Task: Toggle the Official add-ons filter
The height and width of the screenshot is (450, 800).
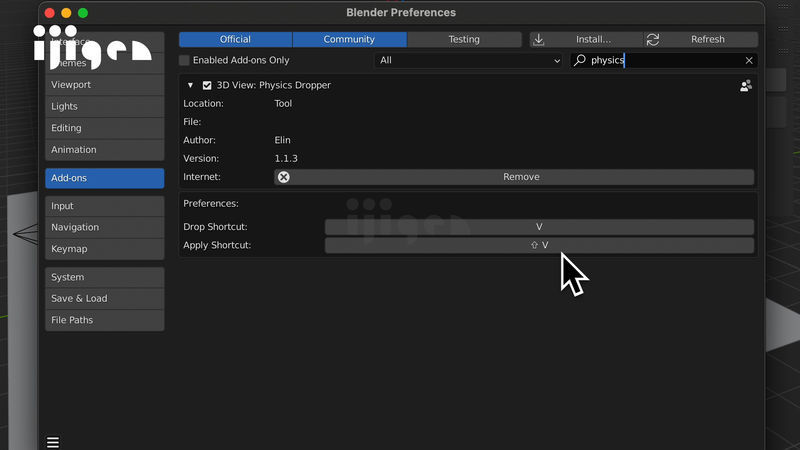Action: click(x=235, y=39)
